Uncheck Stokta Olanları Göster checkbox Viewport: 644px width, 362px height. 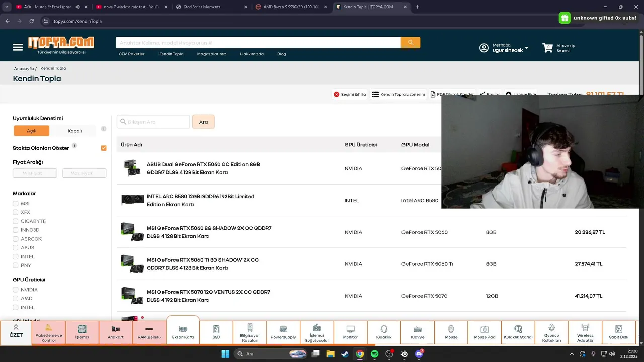pos(104,148)
